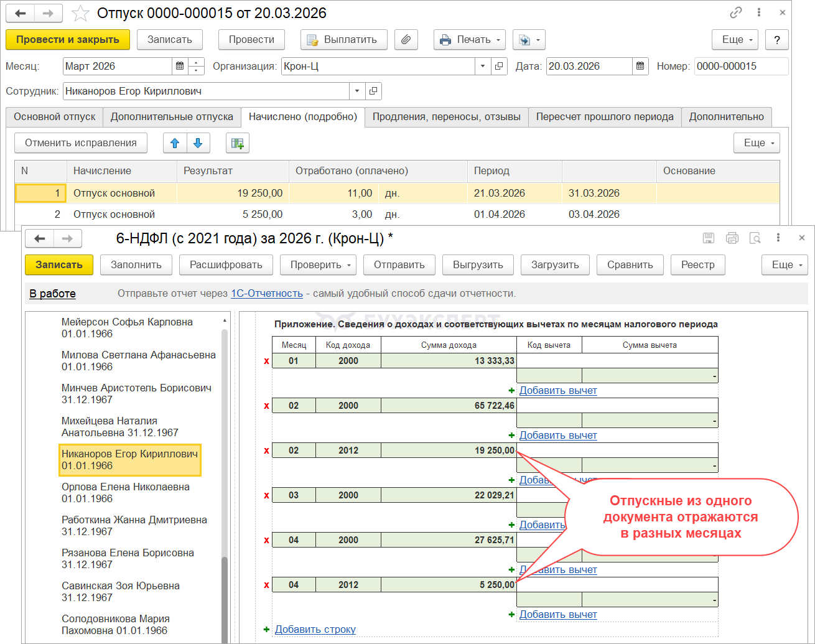Open calendar picker for Дата field
Viewport: 815px width, 644px height.
[640, 67]
